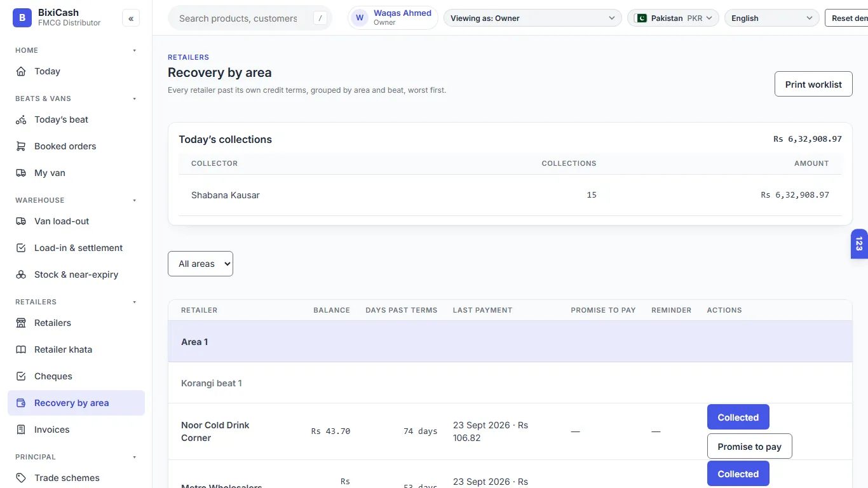The width and height of the screenshot is (868, 488).
Task: Collapse the RETAILERS sidebar section
Action: point(134,302)
